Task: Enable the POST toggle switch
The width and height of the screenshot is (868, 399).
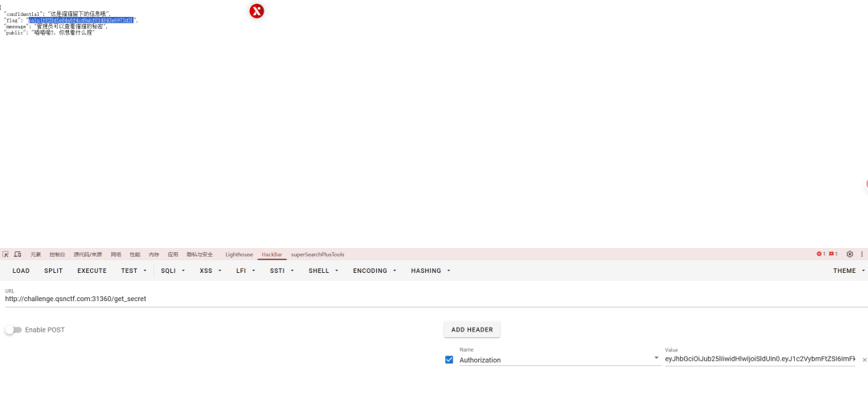Action: point(13,330)
